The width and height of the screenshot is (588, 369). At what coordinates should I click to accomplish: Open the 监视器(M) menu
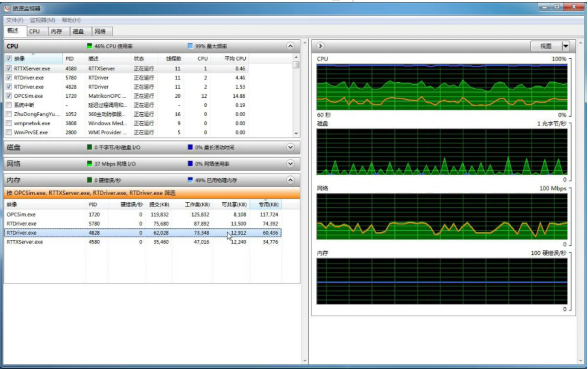42,20
